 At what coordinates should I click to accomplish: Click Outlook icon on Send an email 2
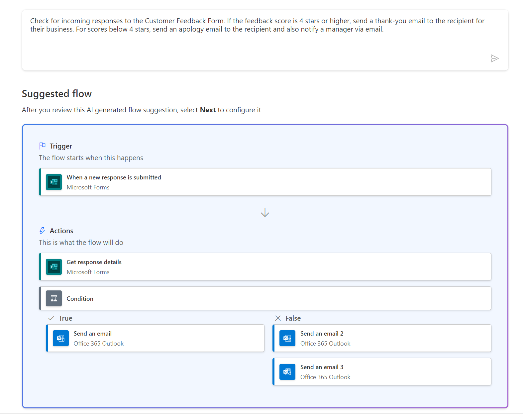click(x=287, y=338)
